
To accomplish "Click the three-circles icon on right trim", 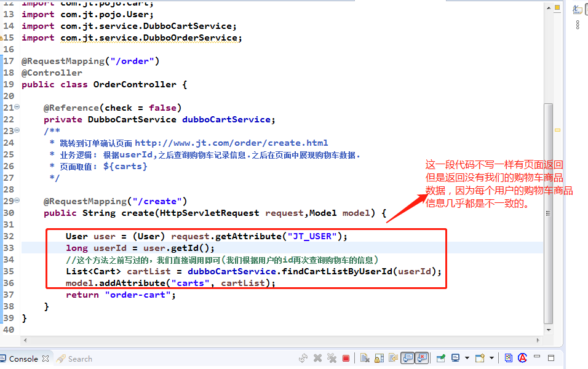I will coord(578,25).
